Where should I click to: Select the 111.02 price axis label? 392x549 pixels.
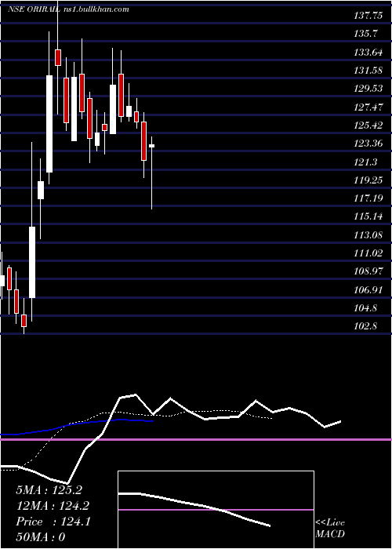click(x=368, y=253)
